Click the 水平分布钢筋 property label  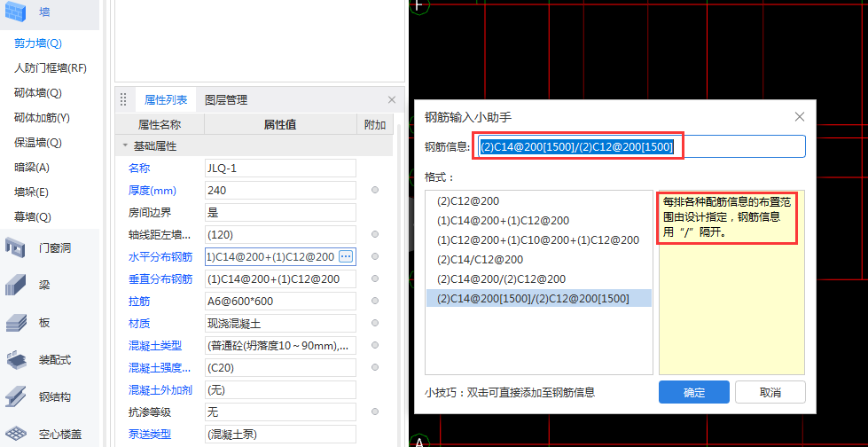coord(160,256)
